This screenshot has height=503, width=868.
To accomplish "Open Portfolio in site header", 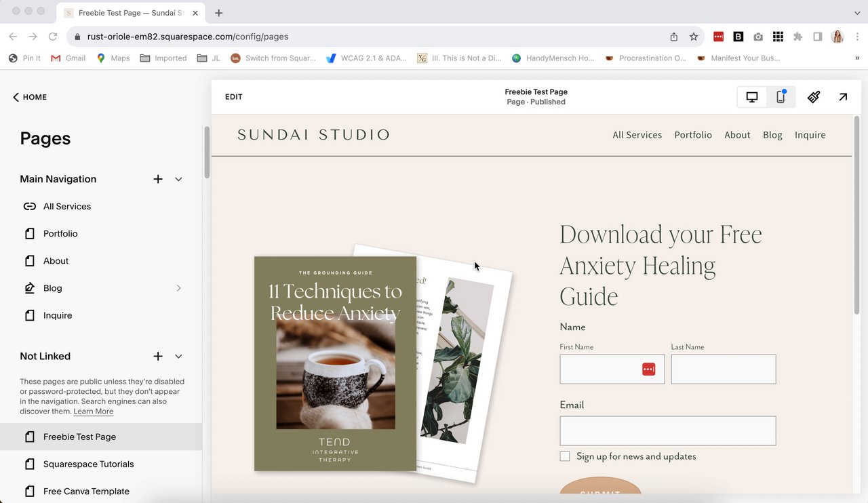I will pyautogui.click(x=693, y=135).
